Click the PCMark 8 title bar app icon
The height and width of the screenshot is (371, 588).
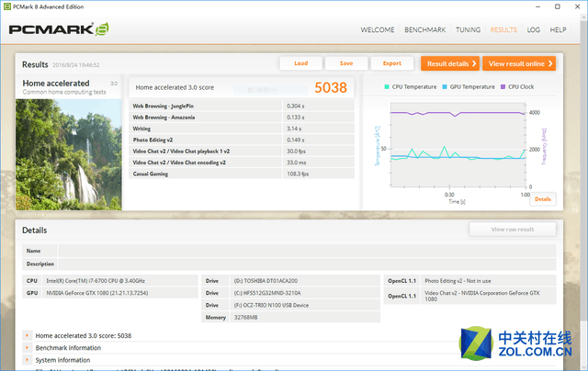(x=6, y=6)
